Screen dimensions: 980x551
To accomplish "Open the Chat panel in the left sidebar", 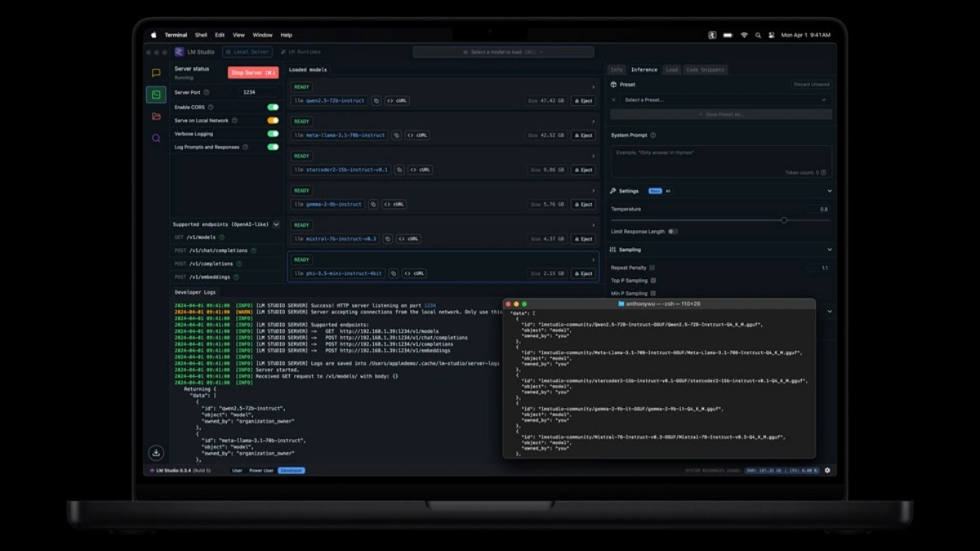I will (156, 71).
